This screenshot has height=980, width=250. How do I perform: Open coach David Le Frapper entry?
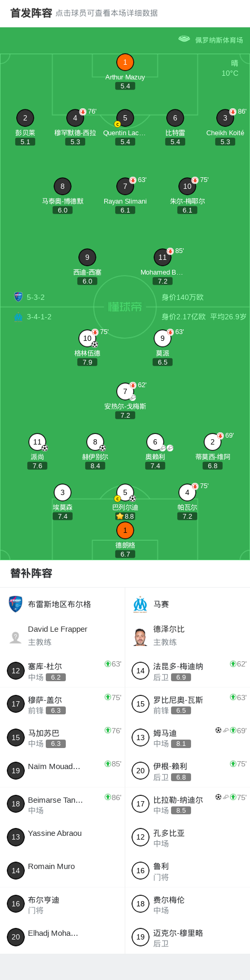(62, 635)
